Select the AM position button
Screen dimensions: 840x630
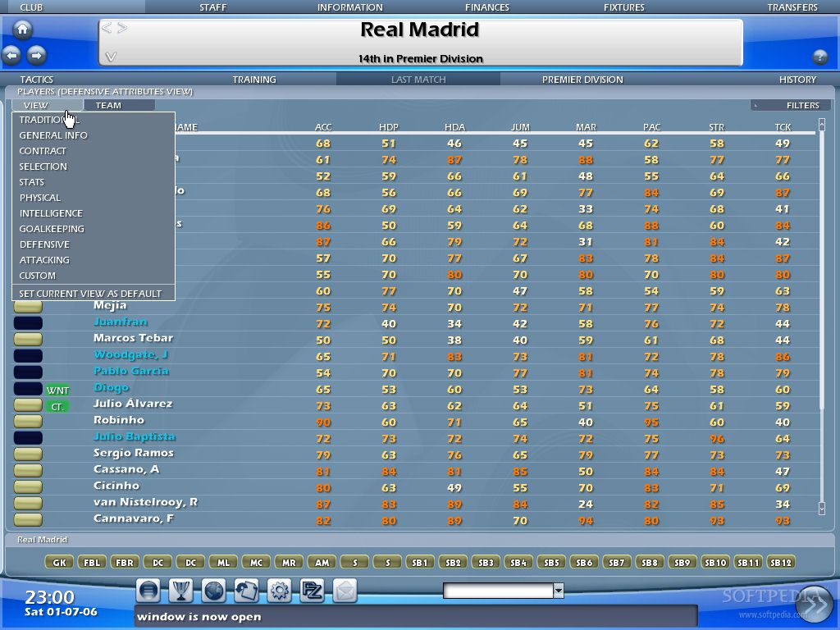pyautogui.click(x=322, y=562)
